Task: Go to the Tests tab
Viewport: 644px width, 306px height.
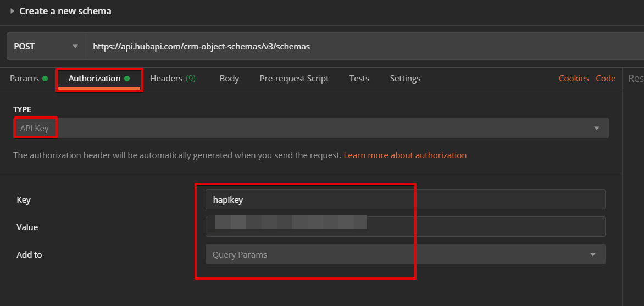Action: [x=359, y=79]
